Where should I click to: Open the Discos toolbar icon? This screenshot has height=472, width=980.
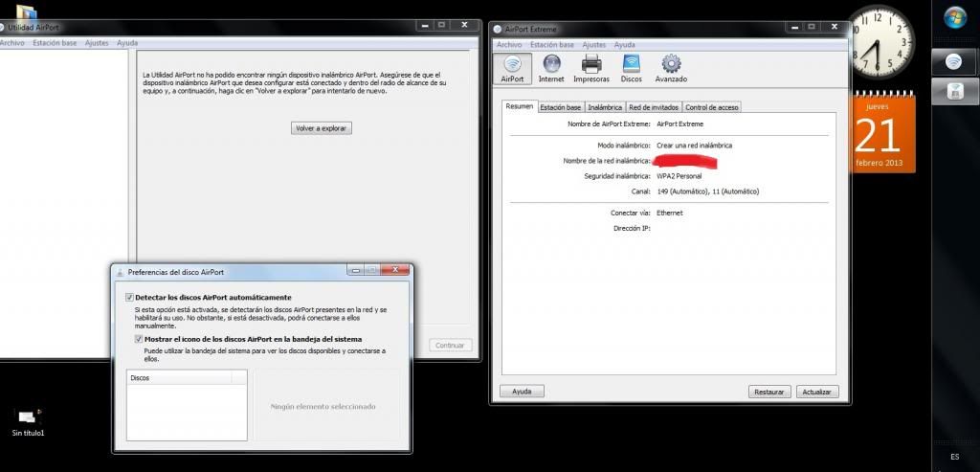632,69
